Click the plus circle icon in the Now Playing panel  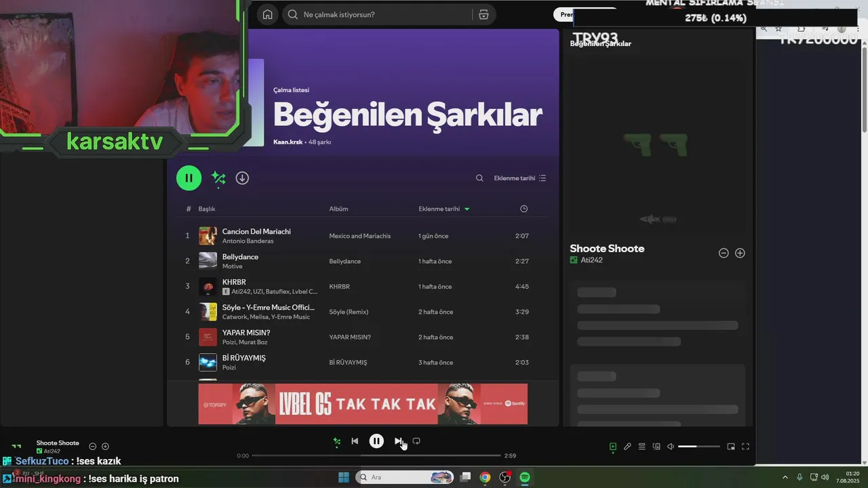[x=740, y=253]
